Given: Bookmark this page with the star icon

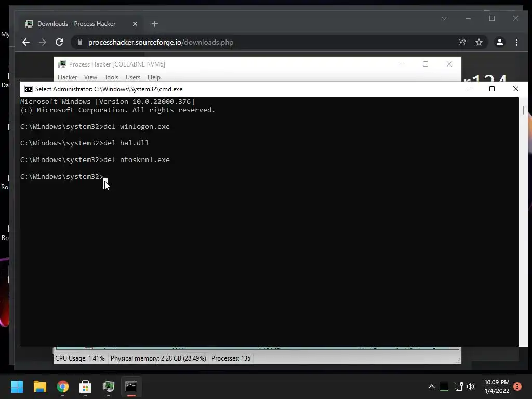Looking at the screenshot, I should [x=478, y=42].
